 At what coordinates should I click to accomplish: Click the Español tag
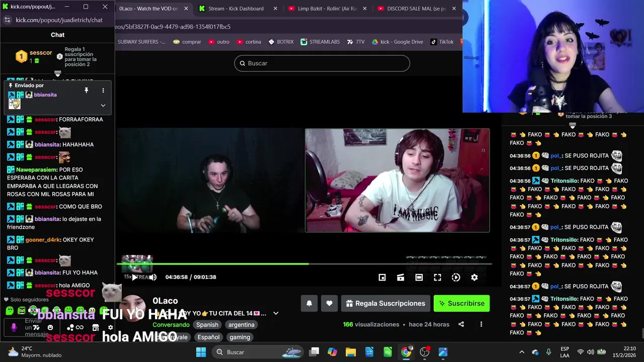(208, 337)
